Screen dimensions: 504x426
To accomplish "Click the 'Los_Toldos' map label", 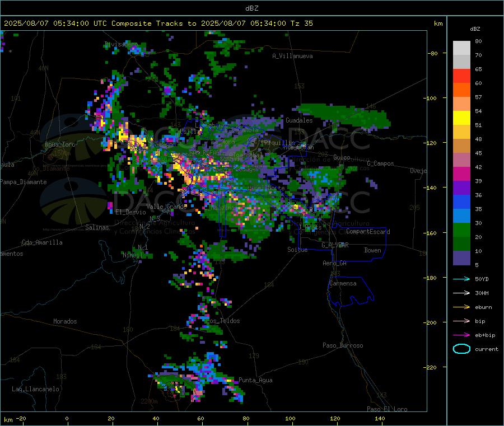I will point(223,321).
